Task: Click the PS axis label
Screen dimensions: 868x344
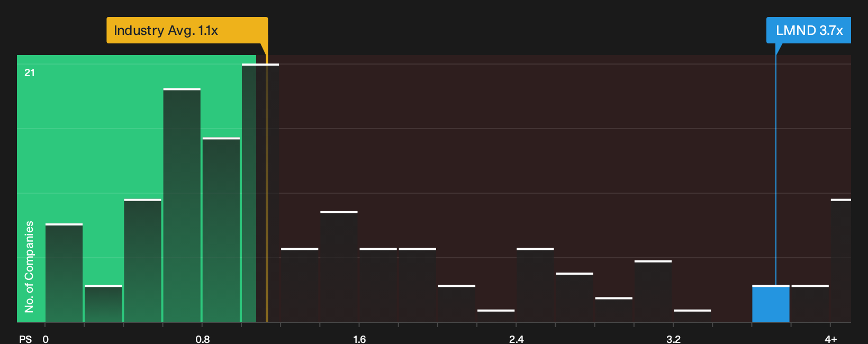Action: click(25, 339)
